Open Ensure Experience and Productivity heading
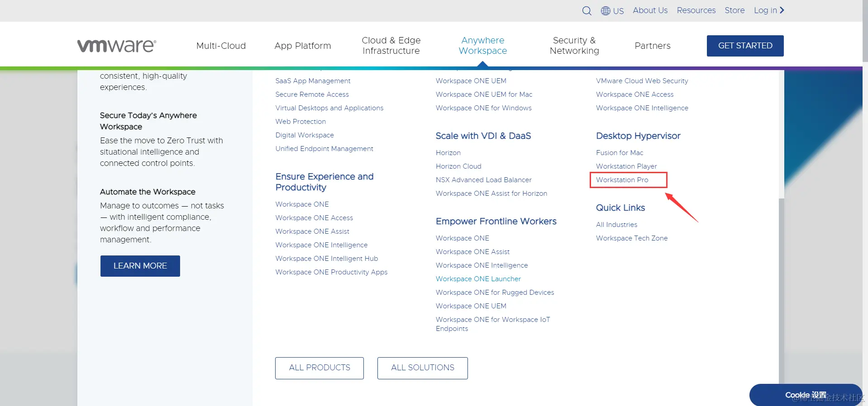The height and width of the screenshot is (406, 868). (324, 182)
